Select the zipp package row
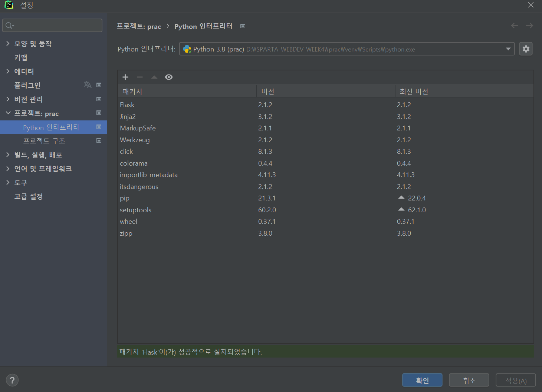 click(326, 233)
